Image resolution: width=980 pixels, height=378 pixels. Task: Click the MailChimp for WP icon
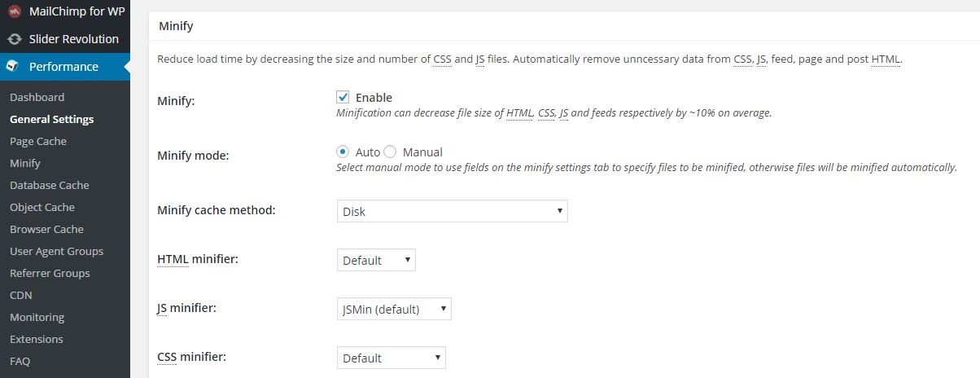click(x=14, y=11)
